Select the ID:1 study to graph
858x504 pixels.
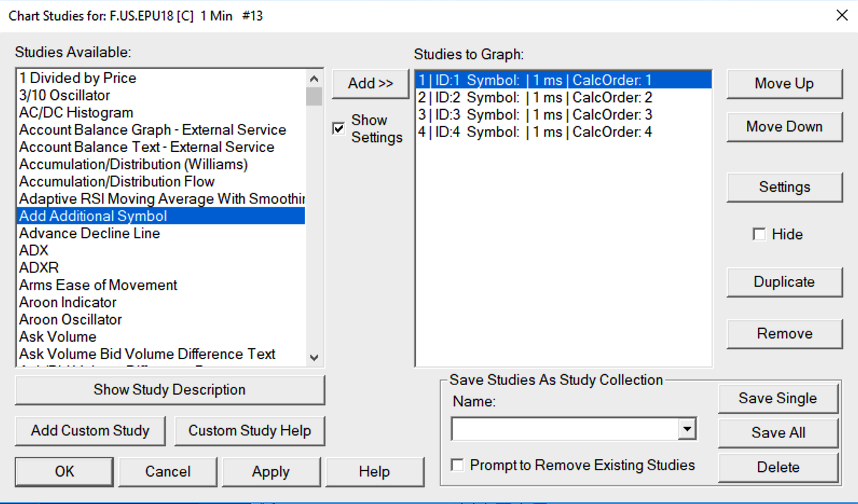[x=564, y=80]
